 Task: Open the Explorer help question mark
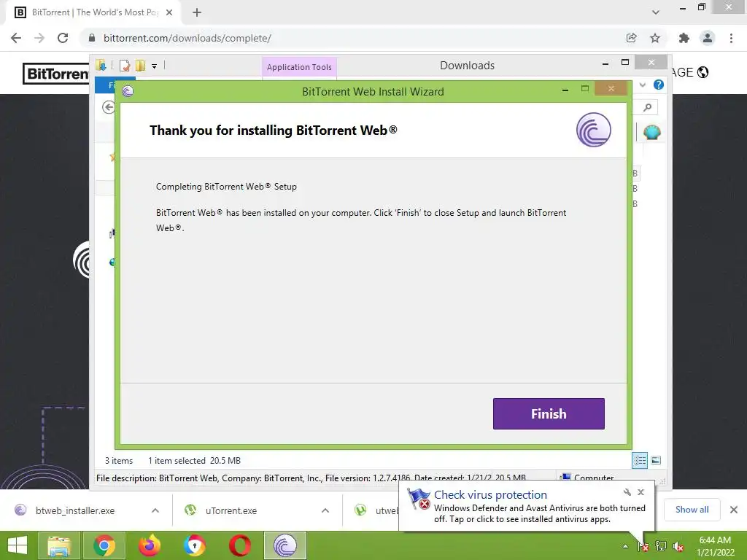[x=659, y=85]
